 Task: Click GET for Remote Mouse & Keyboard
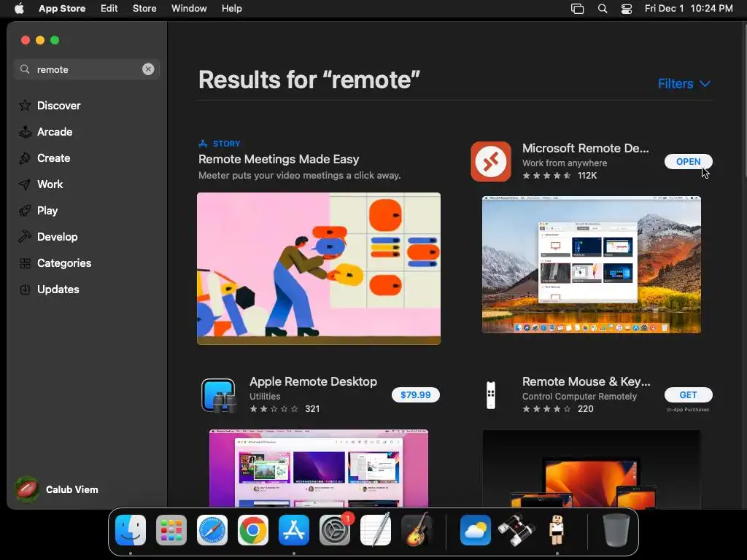tap(689, 394)
